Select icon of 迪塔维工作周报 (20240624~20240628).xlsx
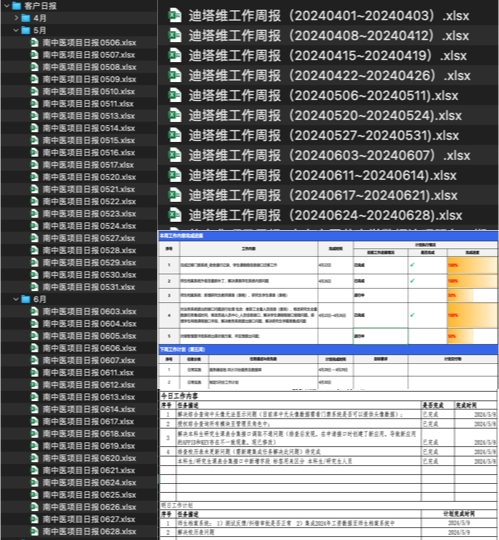499x540 pixels. (x=175, y=215)
